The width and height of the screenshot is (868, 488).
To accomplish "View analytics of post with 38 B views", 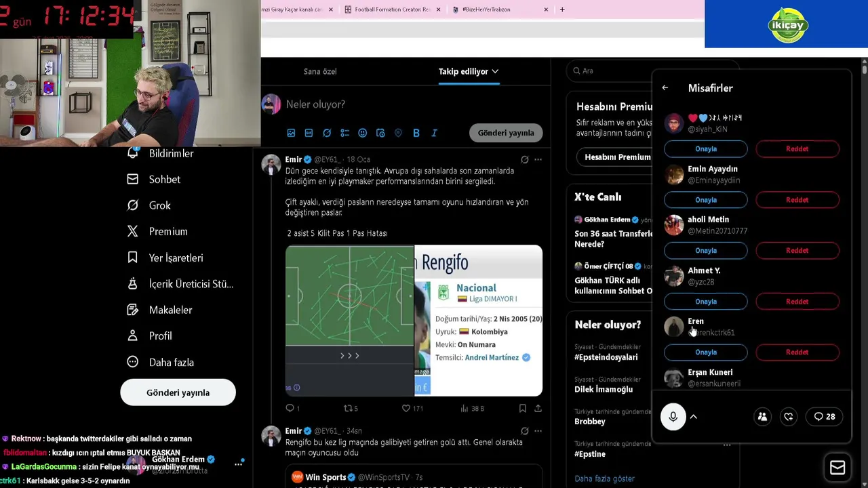I will (472, 408).
